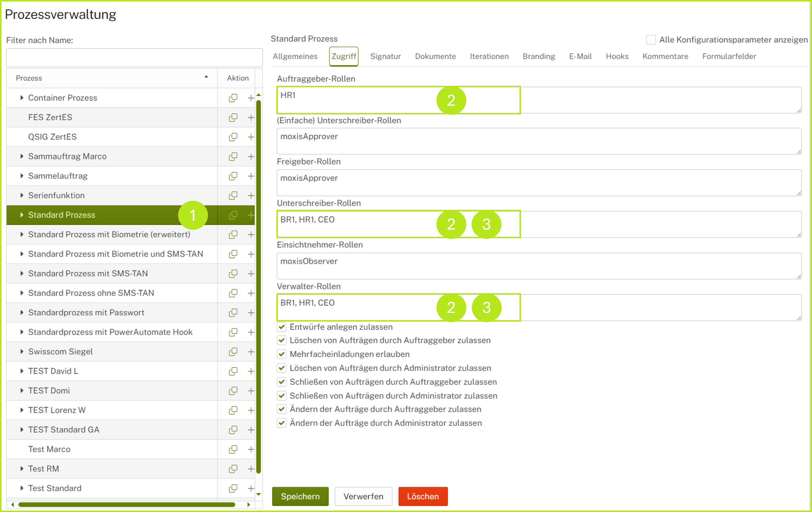The image size is (812, 512).
Task: Duplicate the QSIG ZertES process via copy icon
Action: point(233,137)
